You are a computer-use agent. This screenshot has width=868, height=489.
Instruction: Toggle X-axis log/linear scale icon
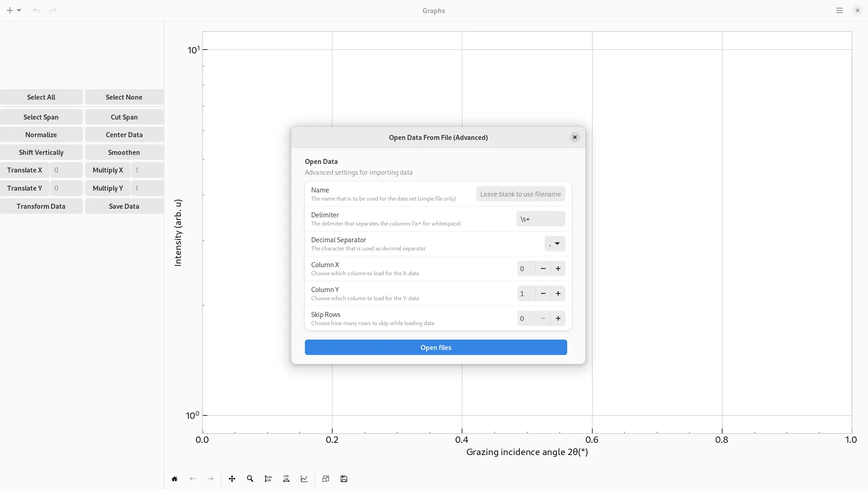pos(286,479)
